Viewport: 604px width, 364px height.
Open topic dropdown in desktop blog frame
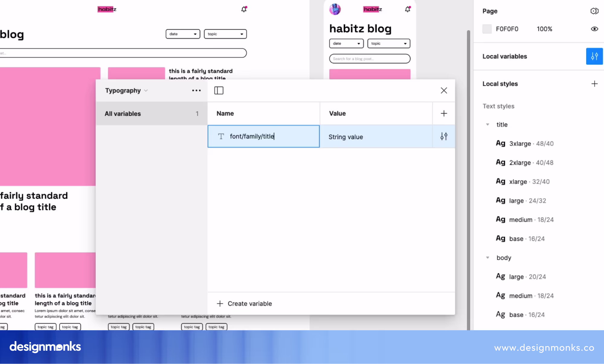point(225,34)
